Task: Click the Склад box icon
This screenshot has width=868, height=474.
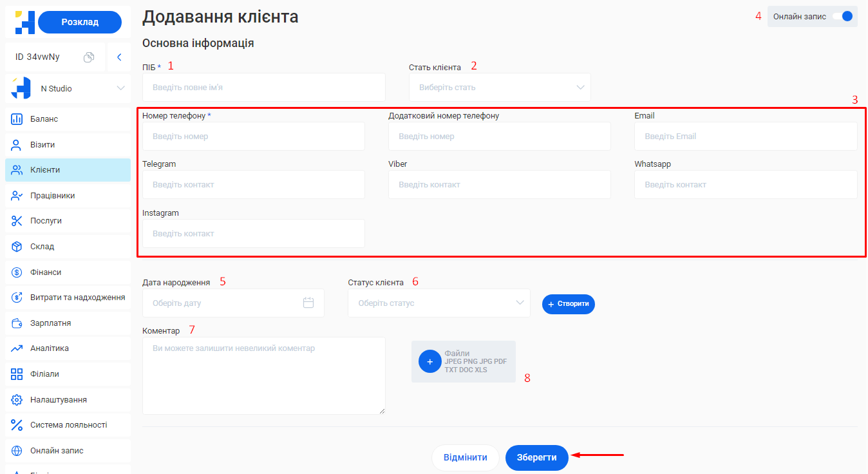Action: pyautogui.click(x=17, y=247)
